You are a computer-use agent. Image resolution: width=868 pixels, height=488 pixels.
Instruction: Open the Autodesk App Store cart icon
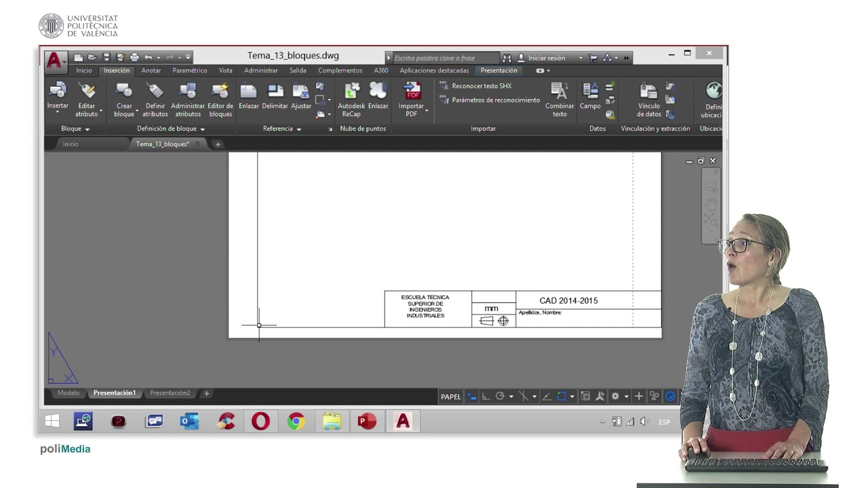(x=593, y=58)
